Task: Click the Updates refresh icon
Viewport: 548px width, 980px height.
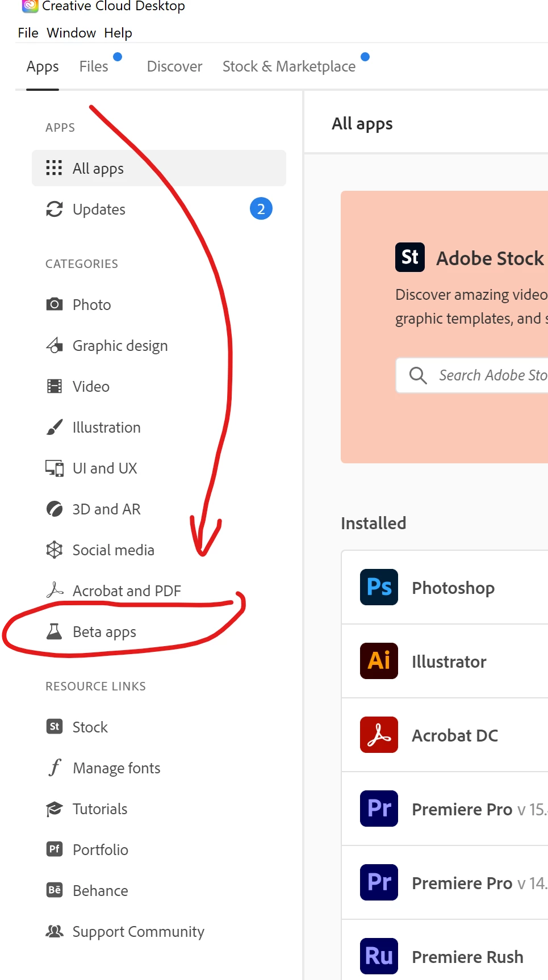Action: pyautogui.click(x=54, y=209)
